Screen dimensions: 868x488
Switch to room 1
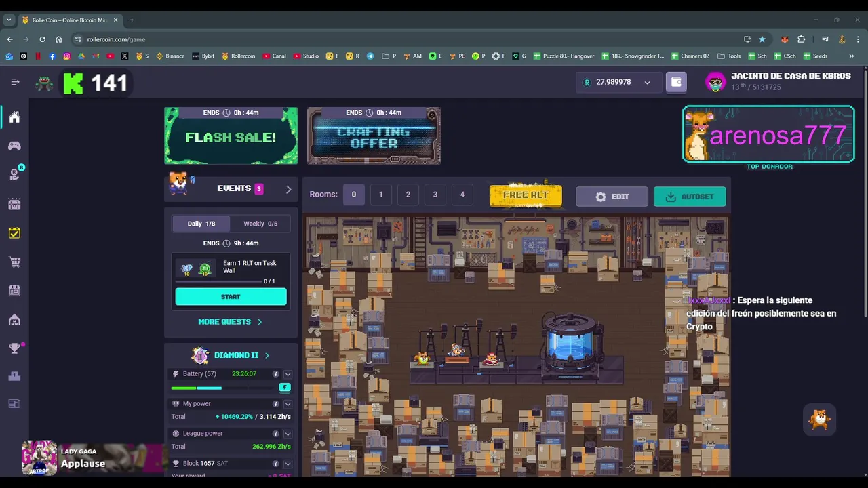tap(380, 195)
